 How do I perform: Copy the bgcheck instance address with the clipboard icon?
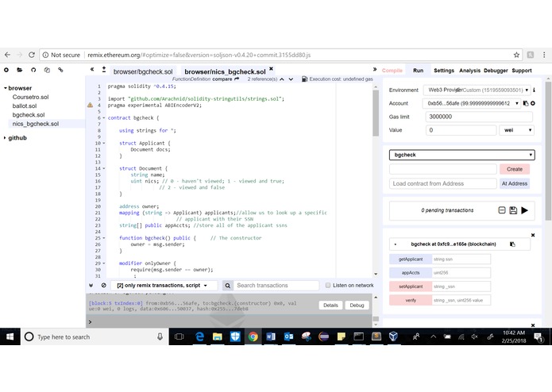tap(512, 244)
